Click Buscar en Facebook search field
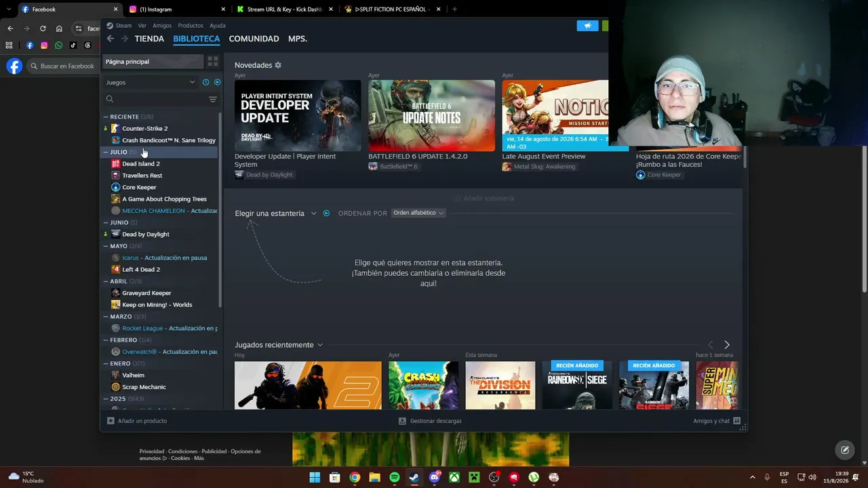This screenshot has height=488, width=868. point(62,66)
